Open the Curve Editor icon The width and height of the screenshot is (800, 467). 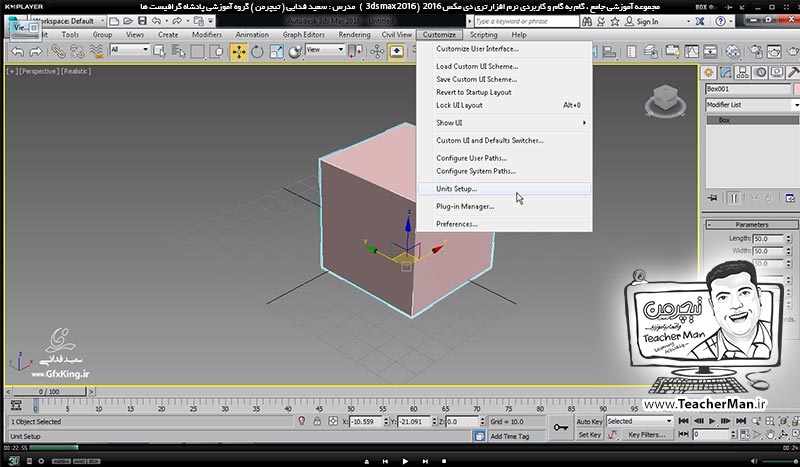coord(691,52)
